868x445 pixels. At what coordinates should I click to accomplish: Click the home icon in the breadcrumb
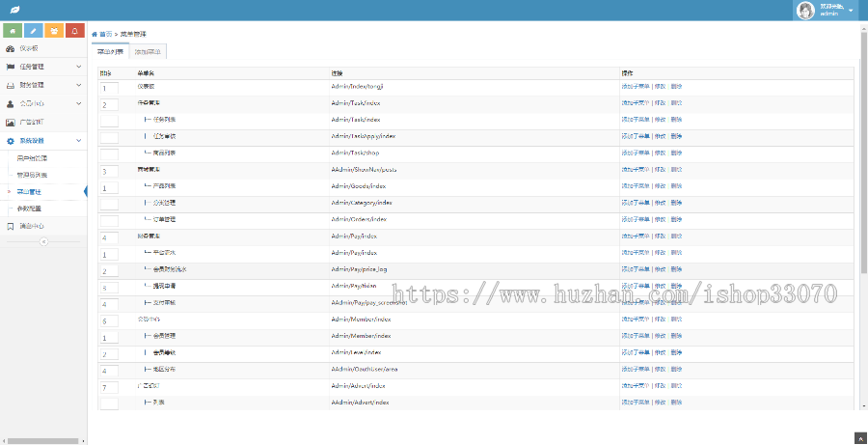click(x=95, y=35)
